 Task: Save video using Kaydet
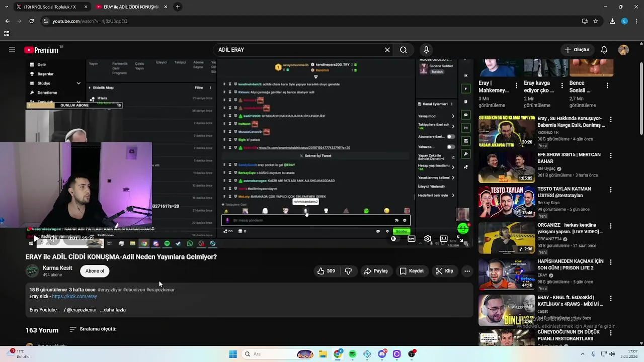(412, 271)
